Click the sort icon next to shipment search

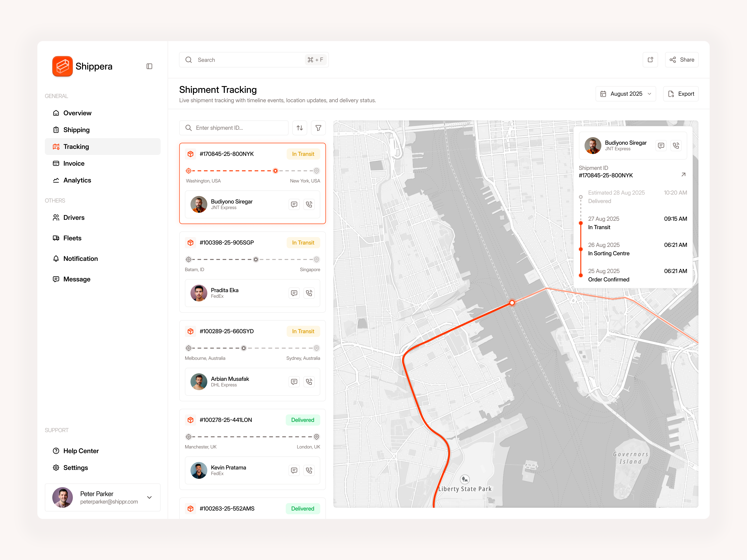[x=300, y=128]
